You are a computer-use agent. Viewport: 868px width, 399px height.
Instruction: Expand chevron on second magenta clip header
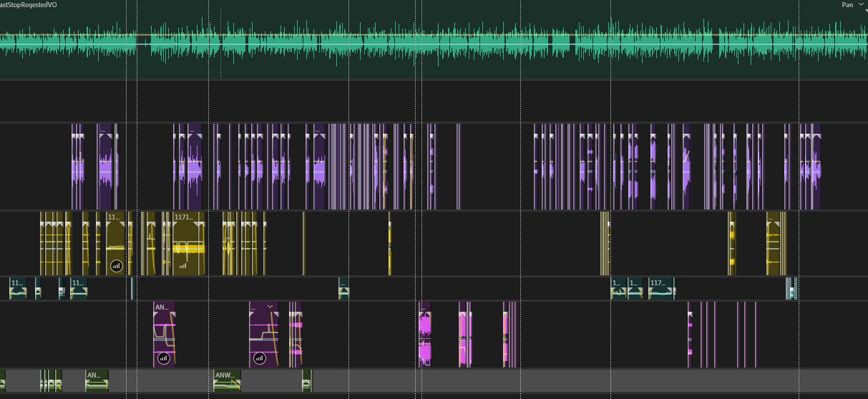tap(270, 307)
